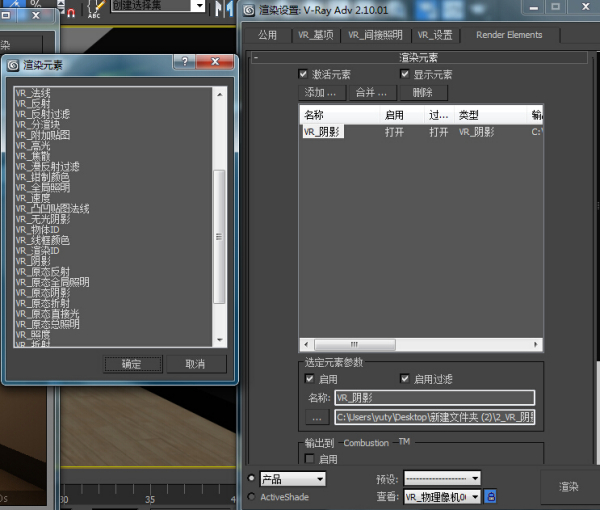
Task: Click the render elements list scrollbar thumb
Action: click(219, 237)
